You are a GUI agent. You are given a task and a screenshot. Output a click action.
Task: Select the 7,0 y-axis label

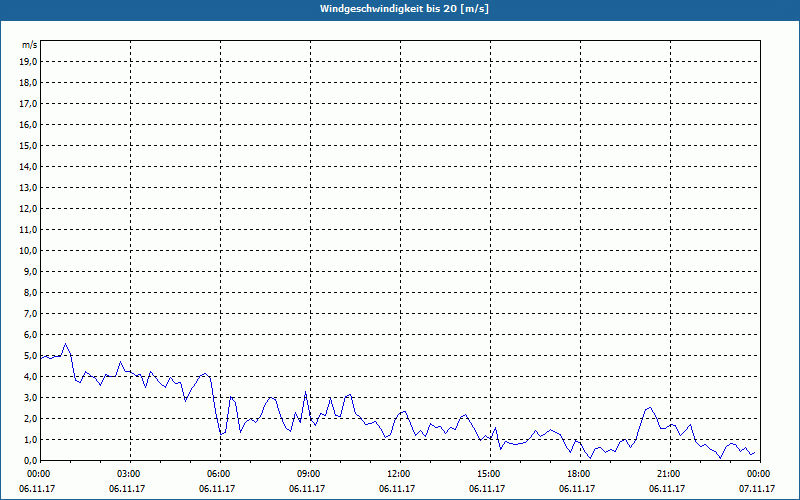(31, 314)
